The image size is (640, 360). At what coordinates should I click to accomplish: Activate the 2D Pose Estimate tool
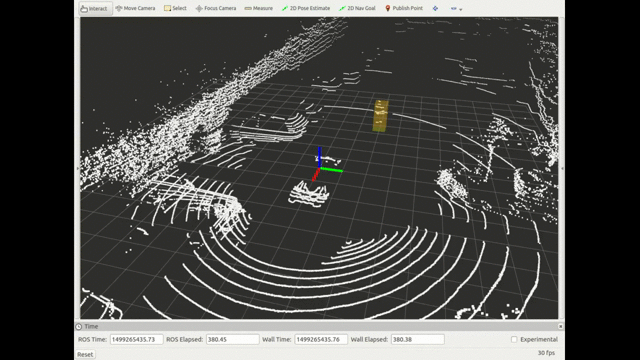306,8
